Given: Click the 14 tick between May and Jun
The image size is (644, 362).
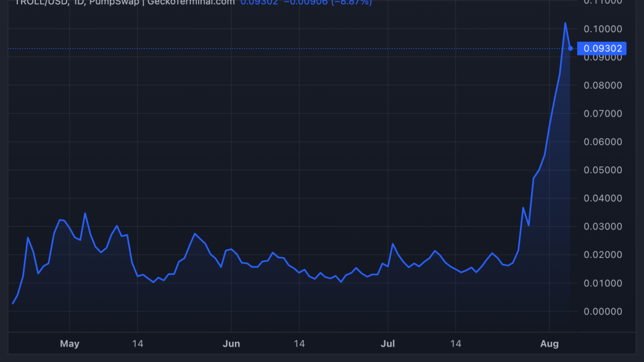Looking at the screenshot, I should [x=137, y=343].
